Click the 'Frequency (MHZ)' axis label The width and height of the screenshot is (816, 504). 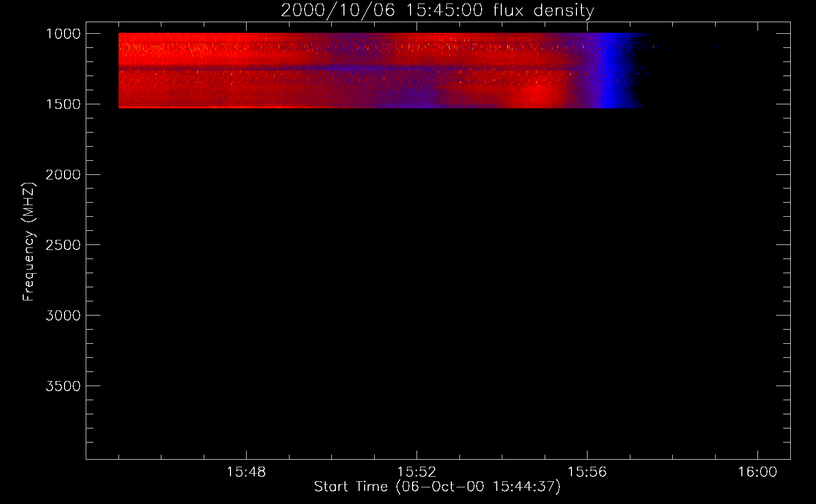tap(29, 241)
